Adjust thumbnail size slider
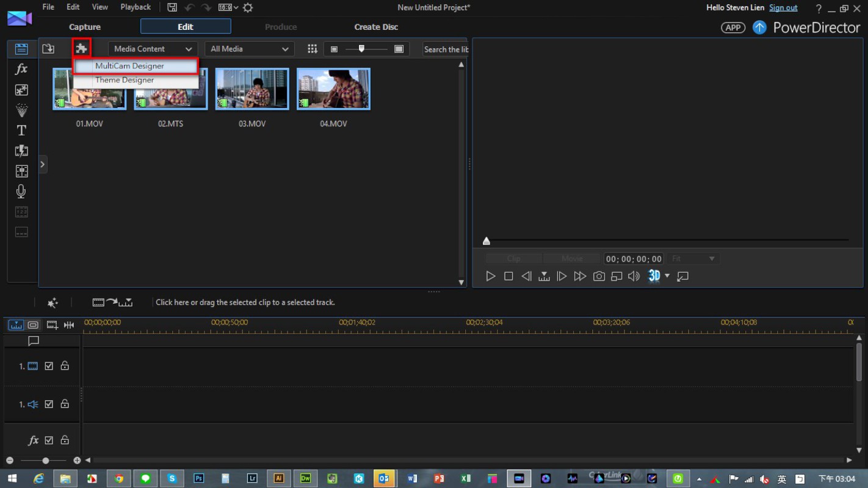Screen dimensions: 868x488 tap(366, 49)
